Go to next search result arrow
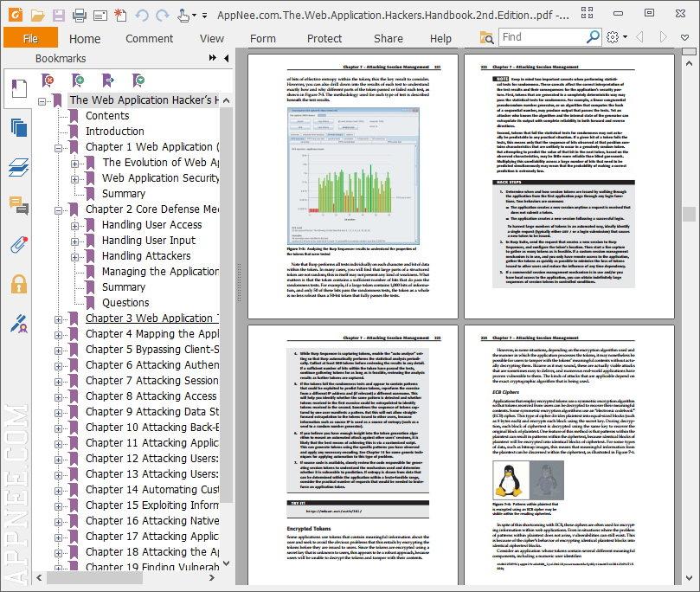Viewport: 700px width, 592px height. coord(663,36)
